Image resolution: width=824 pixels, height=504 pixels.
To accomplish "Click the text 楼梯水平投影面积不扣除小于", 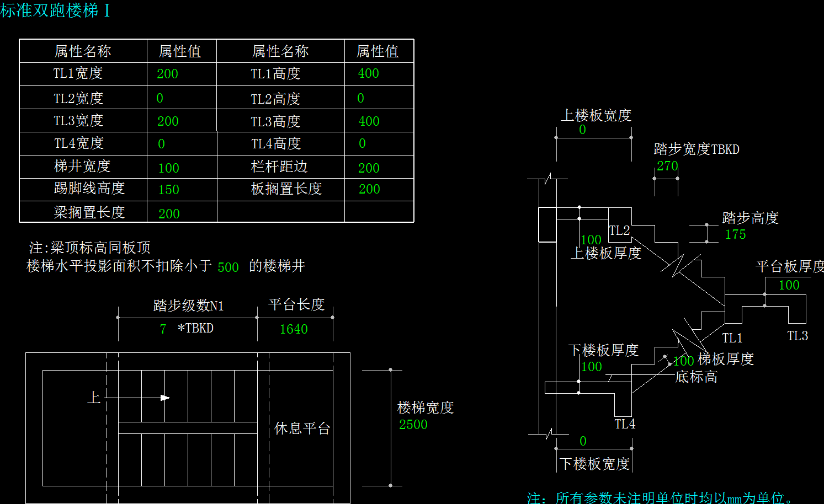I will click(119, 266).
